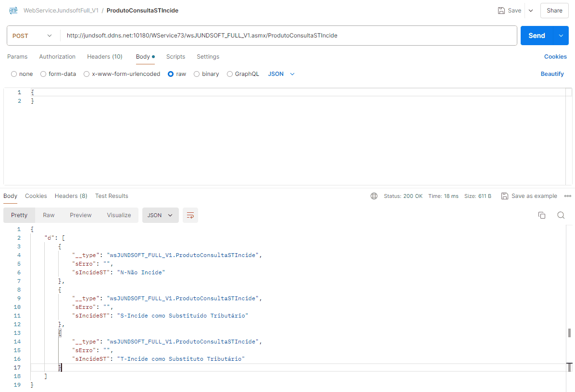
Task: Open the response JSON format dropdown
Action: coord(160,215)
